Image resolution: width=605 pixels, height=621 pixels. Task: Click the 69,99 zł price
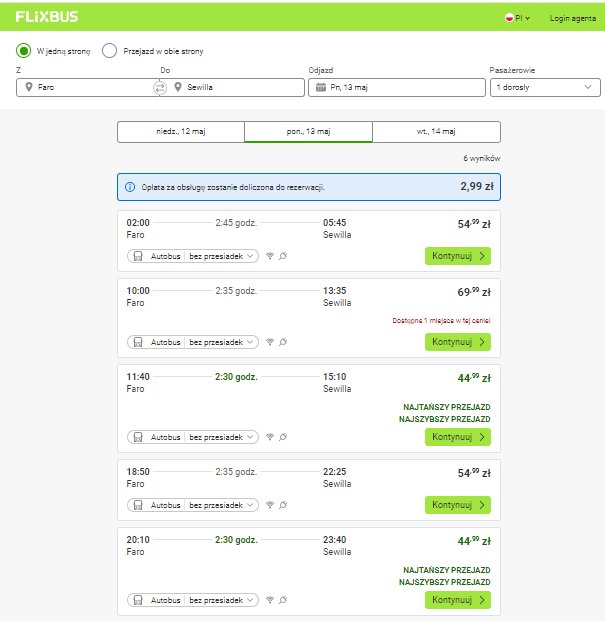(x=474, y=292)
